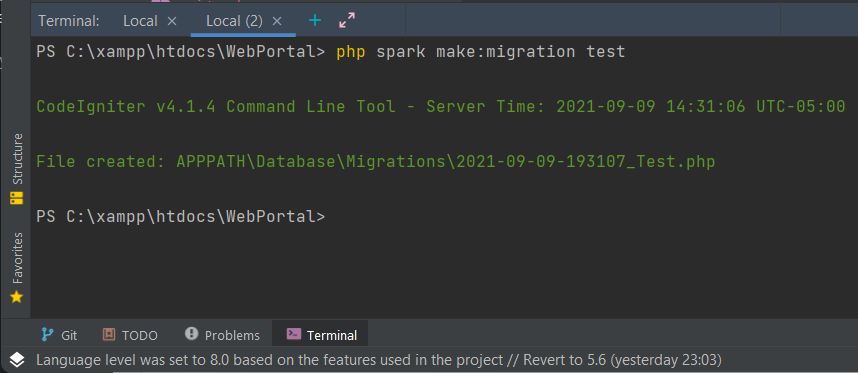Click the Favorites star icon
Screen dimensions: 858x373
click(x=17, y=297)
